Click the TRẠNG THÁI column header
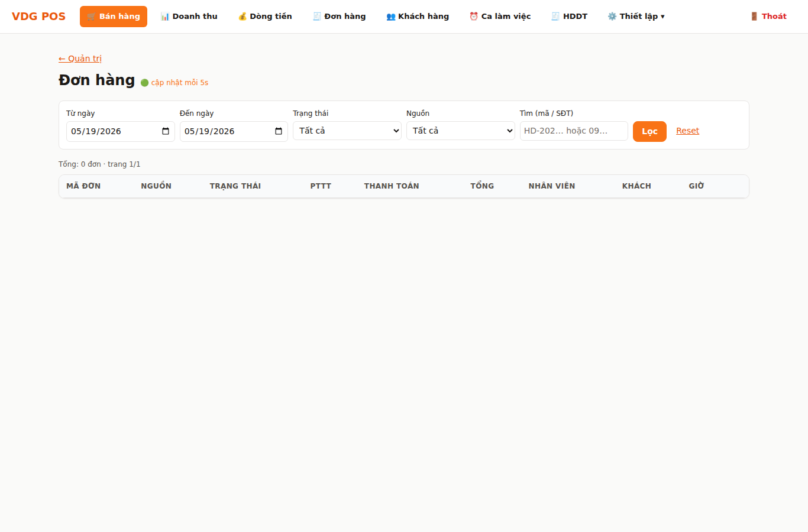Image resolution: width=808 pixels, height=532 pixels. click(x=235, y=186)
